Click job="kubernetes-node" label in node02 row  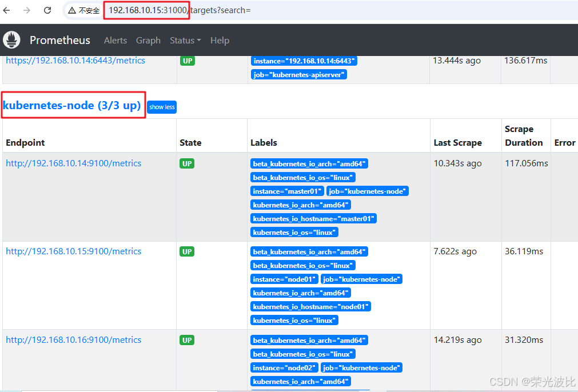pos(362,367)
